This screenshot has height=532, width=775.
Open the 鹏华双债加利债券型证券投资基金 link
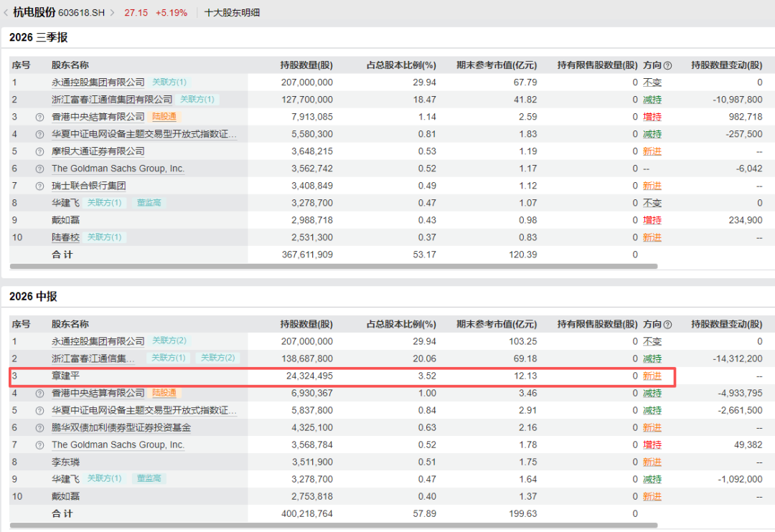pyautogui.click(x=121, y=428)
